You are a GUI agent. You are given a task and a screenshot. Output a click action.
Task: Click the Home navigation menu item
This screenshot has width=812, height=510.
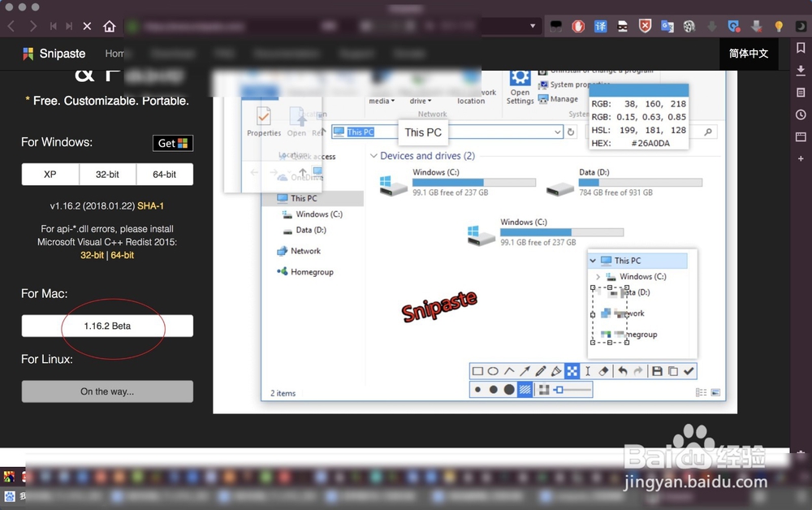click(117, 54)
